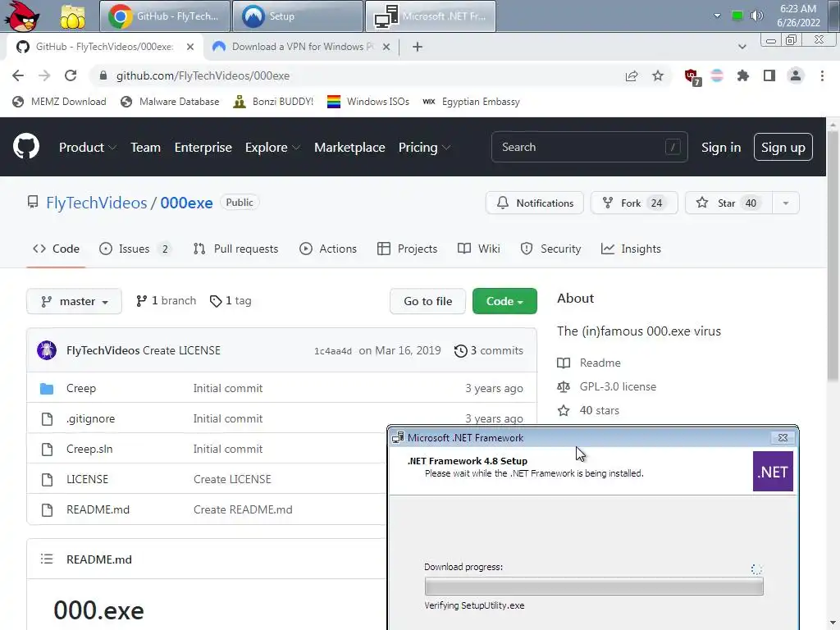Open the Chrome profile avatar
Image resolution: width=840 pixels, height=630 pixels.
[x=796, y=75]
